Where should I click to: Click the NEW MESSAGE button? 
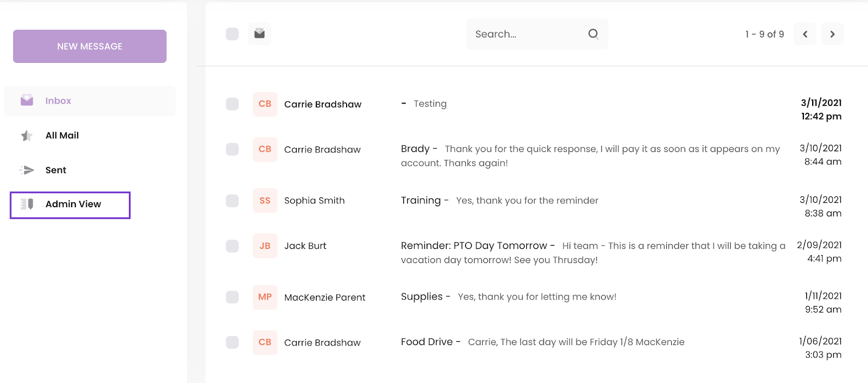click(90, 46)
